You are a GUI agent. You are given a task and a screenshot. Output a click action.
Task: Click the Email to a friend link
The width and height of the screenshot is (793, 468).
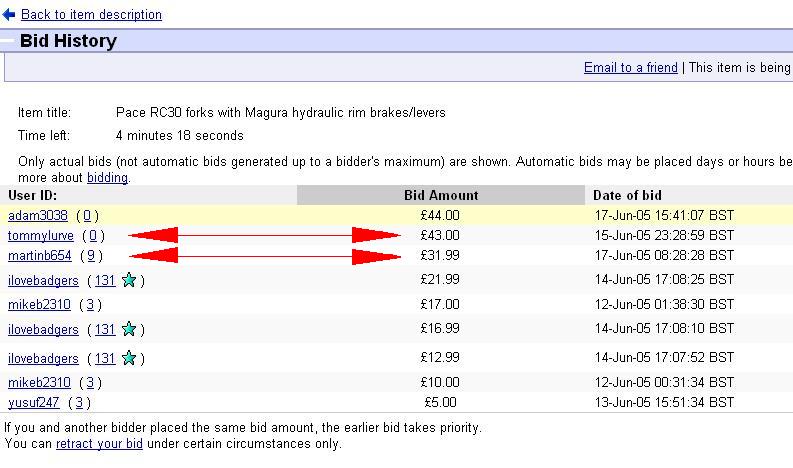pyautogui.click(x=630, y=68)
